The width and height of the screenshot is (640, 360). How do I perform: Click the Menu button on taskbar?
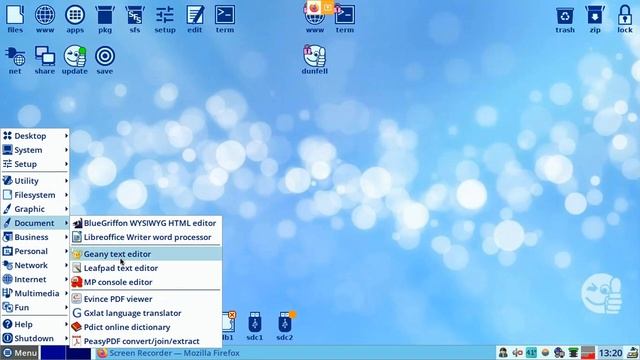20,353
